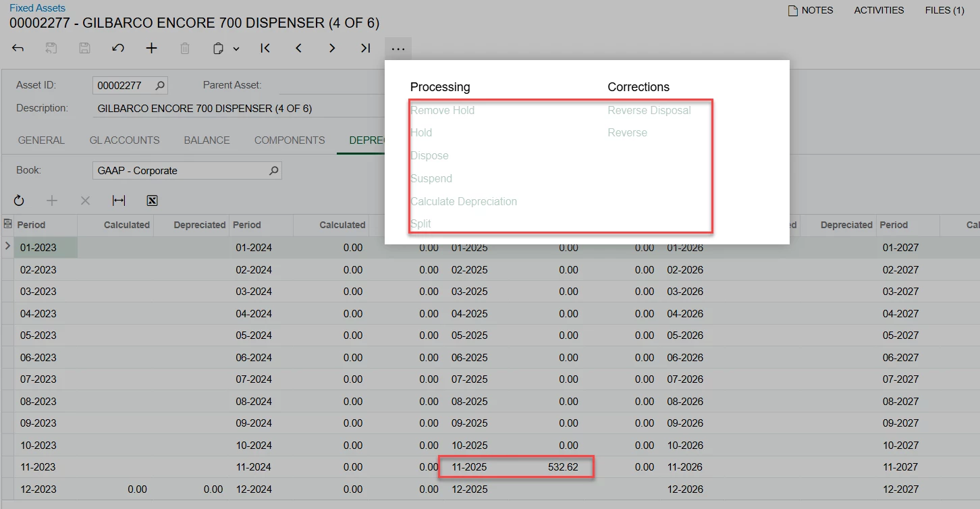The image size is (980, 509).
Task: Switch to the Components tab
Action: pyautogui.click(x=290, y=140)
